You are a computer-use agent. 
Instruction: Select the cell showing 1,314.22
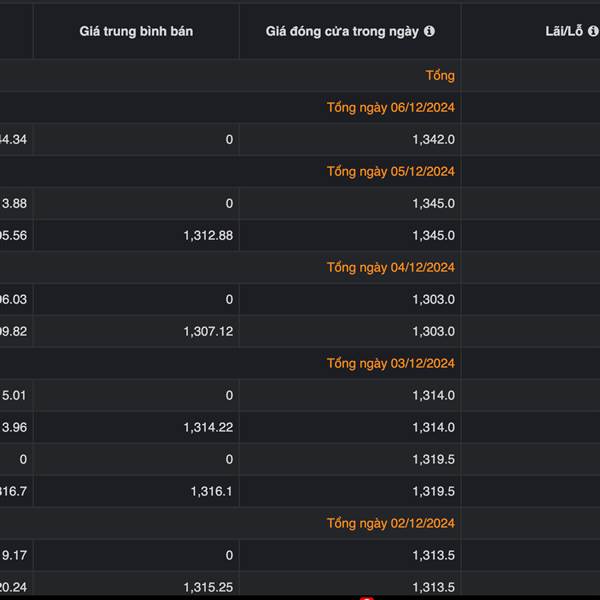[x=208, y=427]
